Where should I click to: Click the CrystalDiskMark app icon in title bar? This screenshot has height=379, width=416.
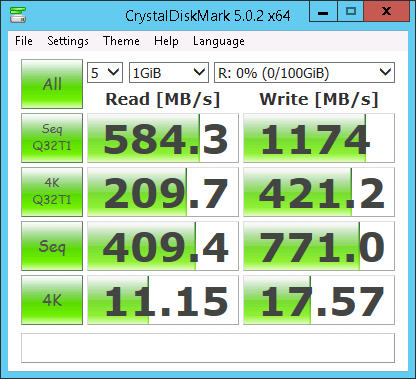pyautogui.click(x=18, y=15)
